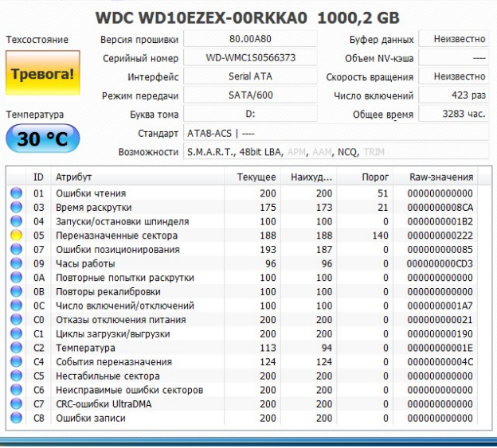497x448 pixels.
Task: Select the Переназначенные сектора attribute name
Action: click(x=116, y=236)
